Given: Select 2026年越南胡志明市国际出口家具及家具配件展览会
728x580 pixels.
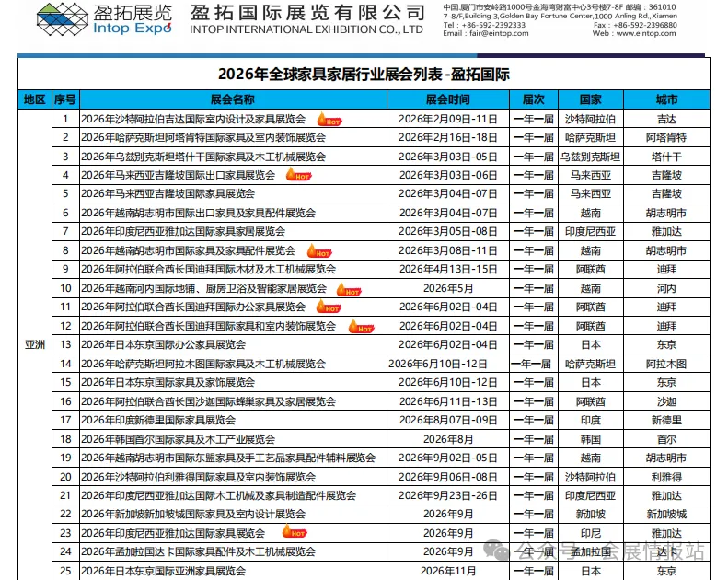Looking at the screenshot, I should click(x=198, y=213).
